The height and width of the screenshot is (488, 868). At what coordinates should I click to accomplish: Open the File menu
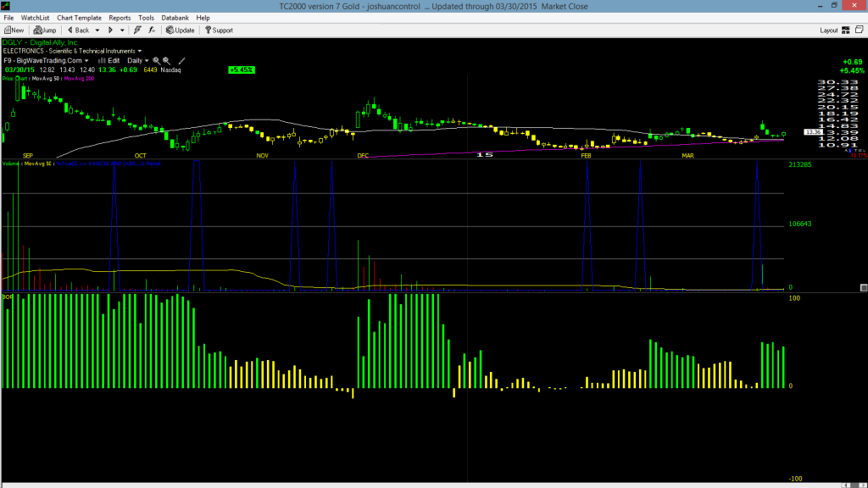(x=8, y=18)
